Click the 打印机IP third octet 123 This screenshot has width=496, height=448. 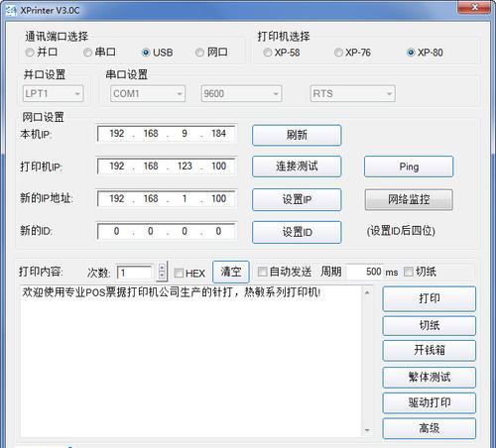click(x=185, y=166)
